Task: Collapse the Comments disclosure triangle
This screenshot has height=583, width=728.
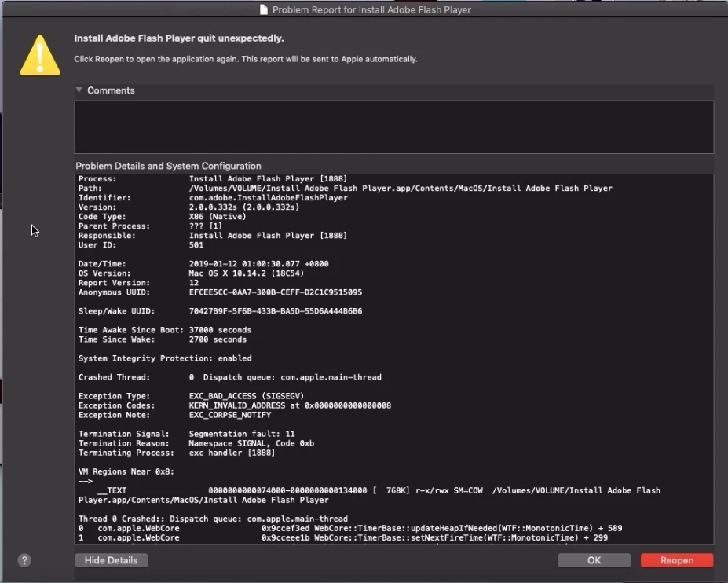Action: pyautogui.click(x=79, y=90)
